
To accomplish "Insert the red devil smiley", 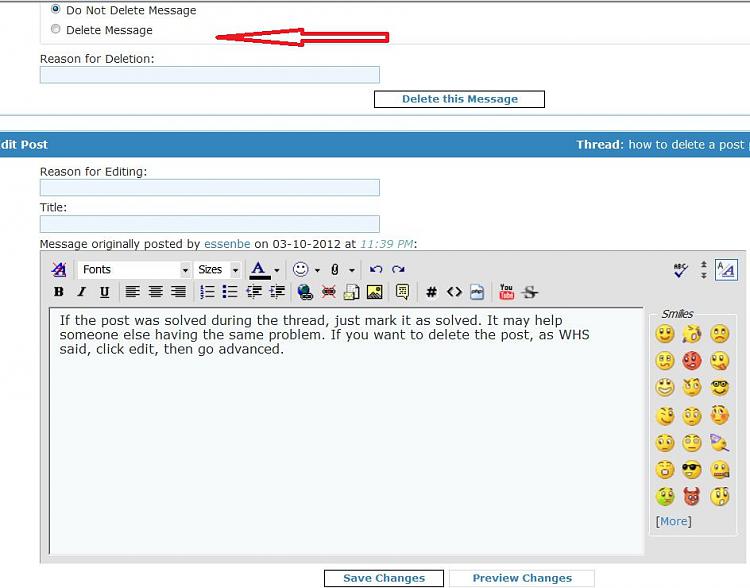I will click(692, 496).
